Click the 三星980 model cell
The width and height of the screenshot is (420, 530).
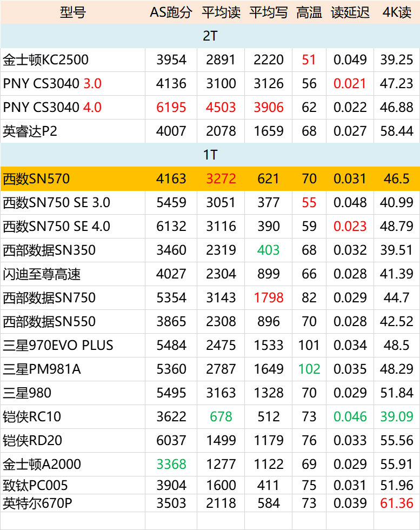(72, 393)
